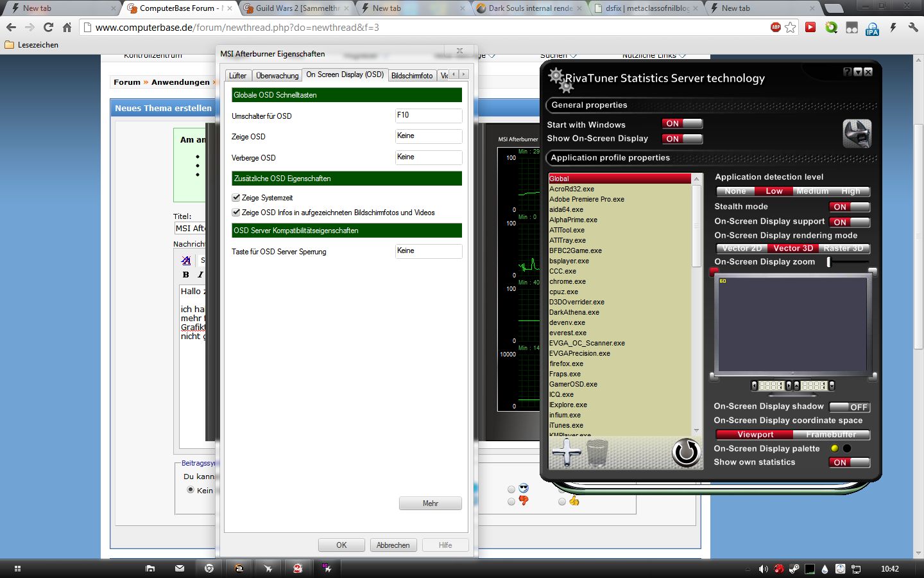
Task: Click the On-Screen Display zoom slider handle
Action: [829, 261]
